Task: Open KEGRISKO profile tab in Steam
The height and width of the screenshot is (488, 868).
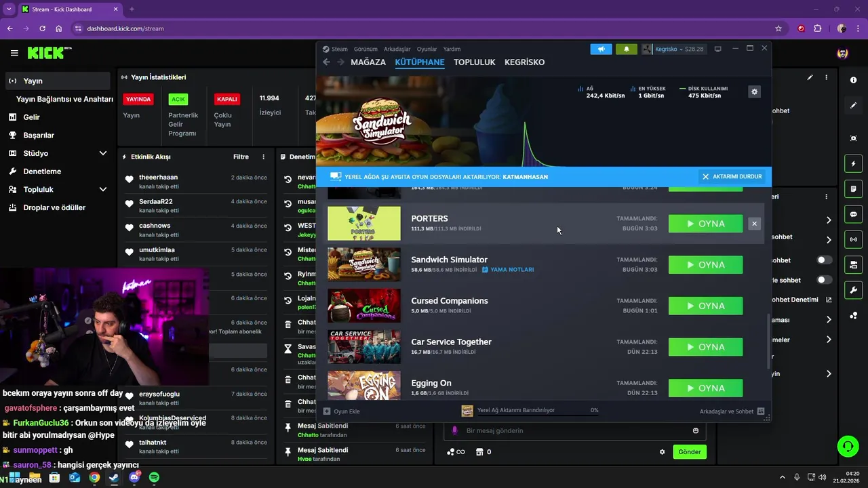Action: click(x=525, y=62)
